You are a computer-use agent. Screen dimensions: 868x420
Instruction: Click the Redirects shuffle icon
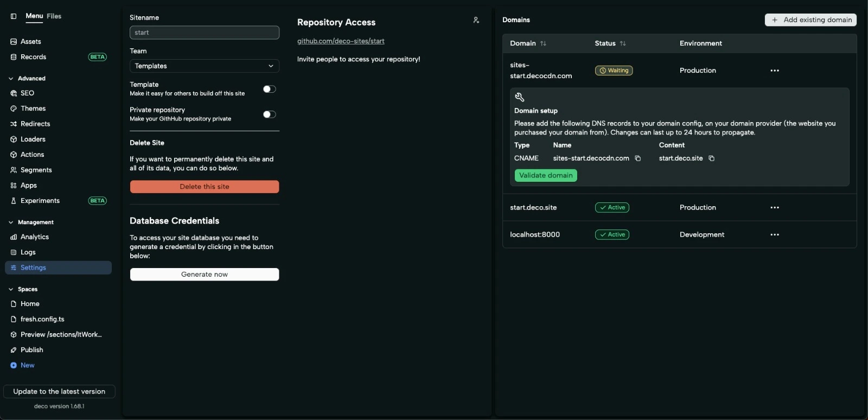[14, 124]
